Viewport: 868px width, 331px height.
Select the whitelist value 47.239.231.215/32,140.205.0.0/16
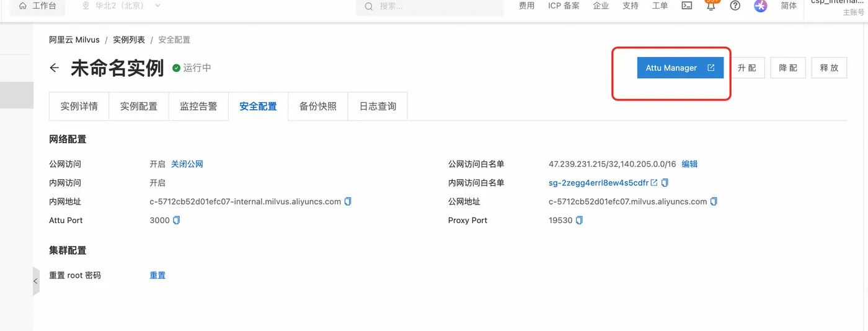(x=613, y=164)
